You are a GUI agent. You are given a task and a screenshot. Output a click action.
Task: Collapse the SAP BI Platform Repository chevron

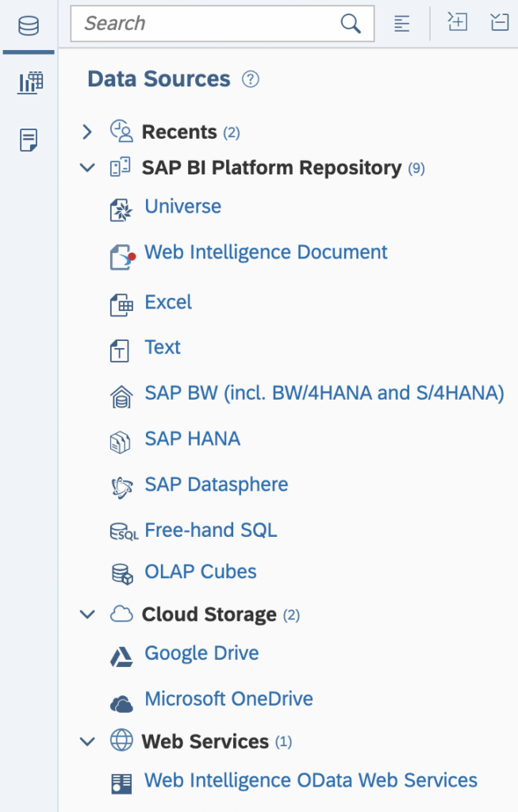click(87, 168)
